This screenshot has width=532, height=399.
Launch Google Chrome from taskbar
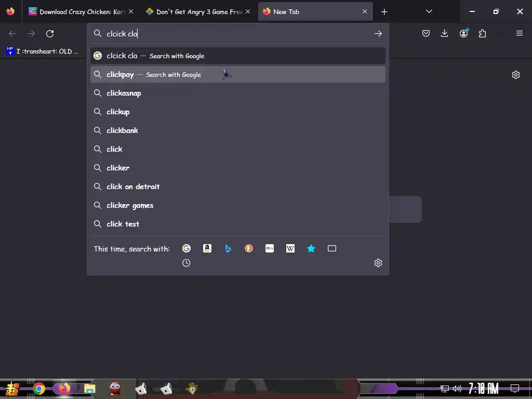[x=38, y=389]
